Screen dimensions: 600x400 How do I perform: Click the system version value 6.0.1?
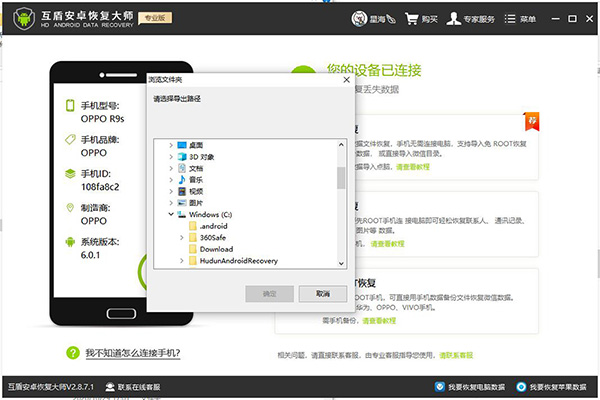90,255
